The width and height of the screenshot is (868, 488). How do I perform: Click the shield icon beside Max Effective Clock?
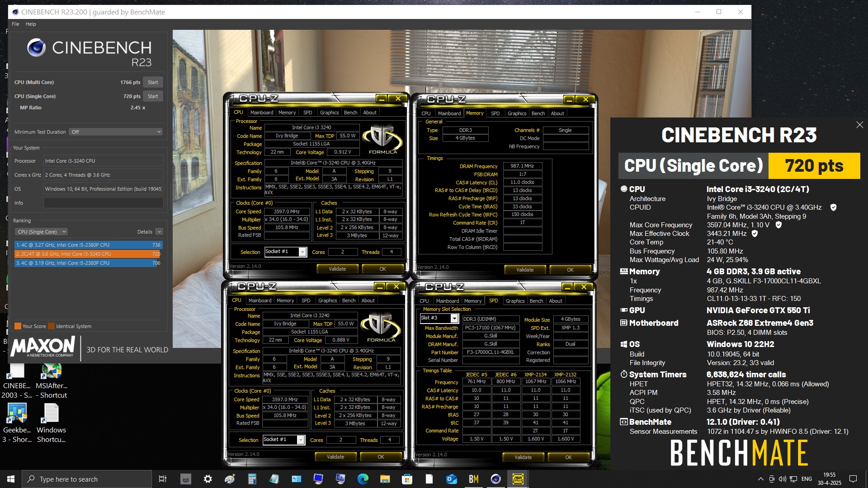tap(755, 234)
